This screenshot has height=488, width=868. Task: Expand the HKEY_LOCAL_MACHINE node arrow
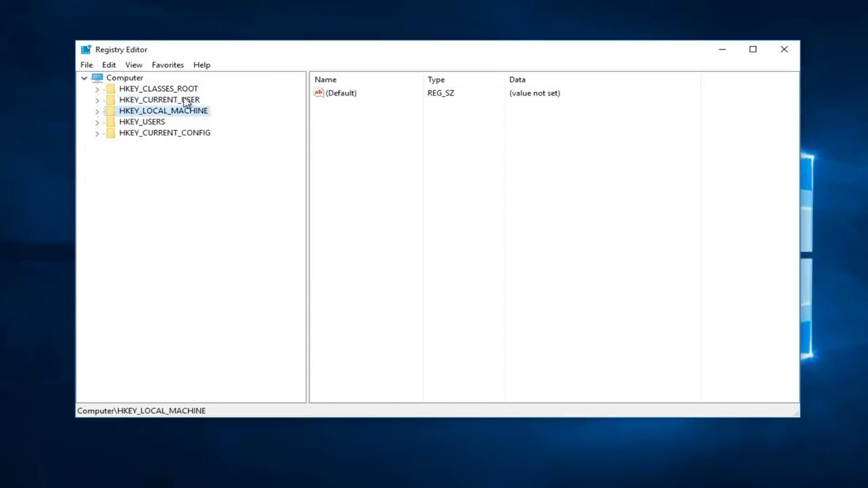pos(97,111)
